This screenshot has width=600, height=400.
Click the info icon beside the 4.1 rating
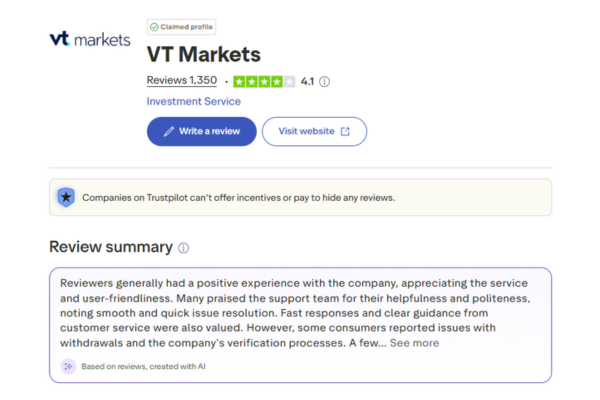325,81
